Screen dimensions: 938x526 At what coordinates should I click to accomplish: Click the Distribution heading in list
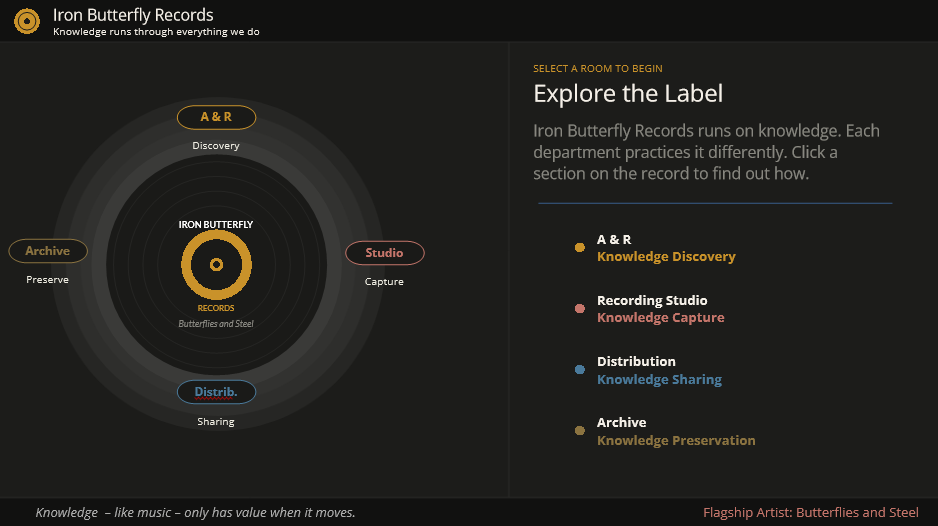(636, 362)
